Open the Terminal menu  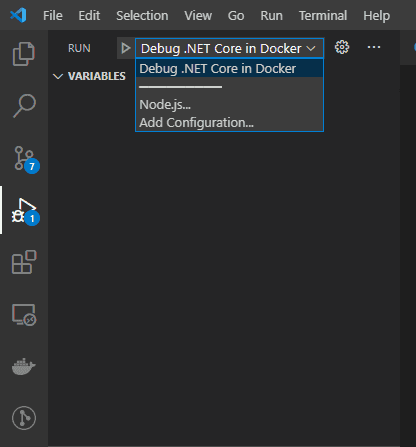(323, 16)
